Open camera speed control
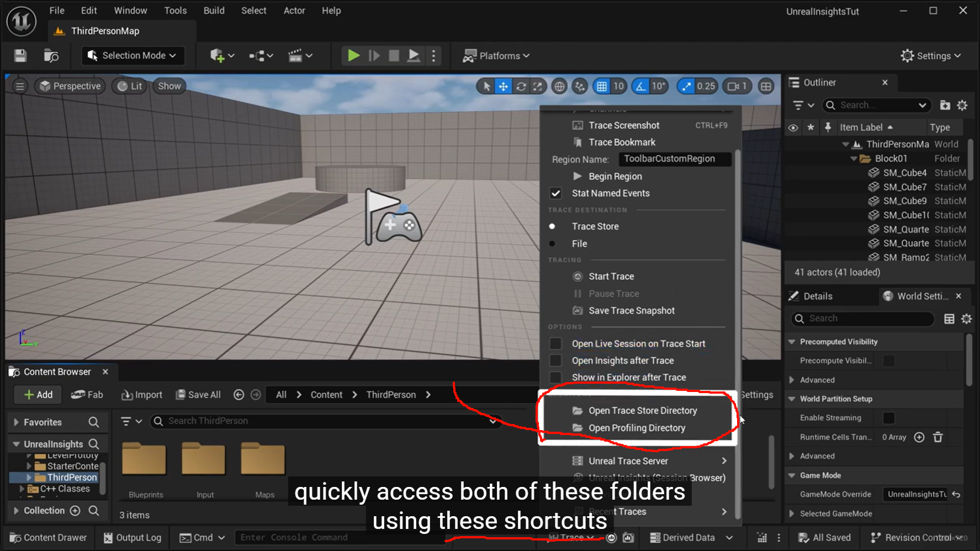The height and width of the screenshot is (551, 980). point(737,86)
